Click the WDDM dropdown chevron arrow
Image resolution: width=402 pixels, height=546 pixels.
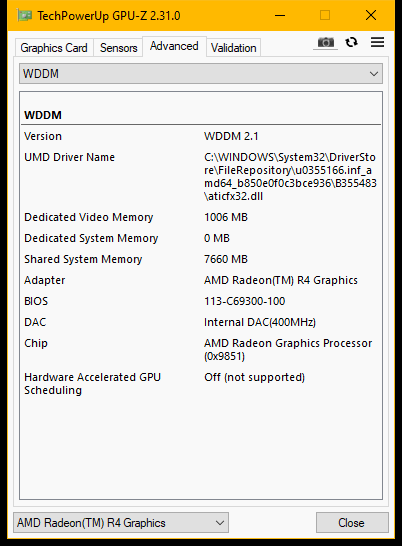coord(374,74)
